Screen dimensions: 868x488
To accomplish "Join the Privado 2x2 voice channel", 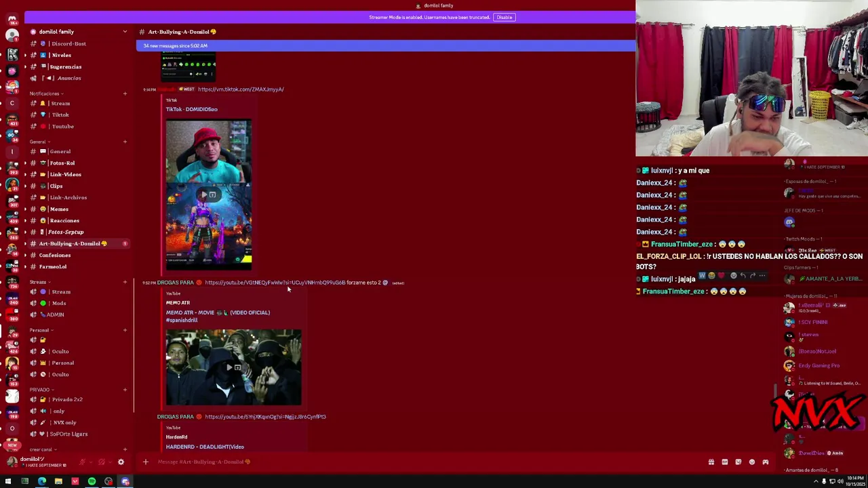I will (78, 399).
